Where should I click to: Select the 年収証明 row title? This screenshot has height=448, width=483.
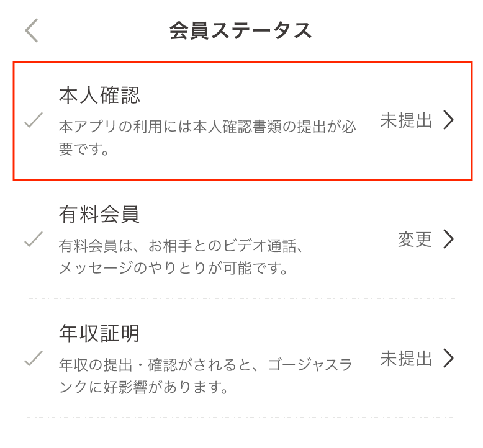[x=99, y=333]
